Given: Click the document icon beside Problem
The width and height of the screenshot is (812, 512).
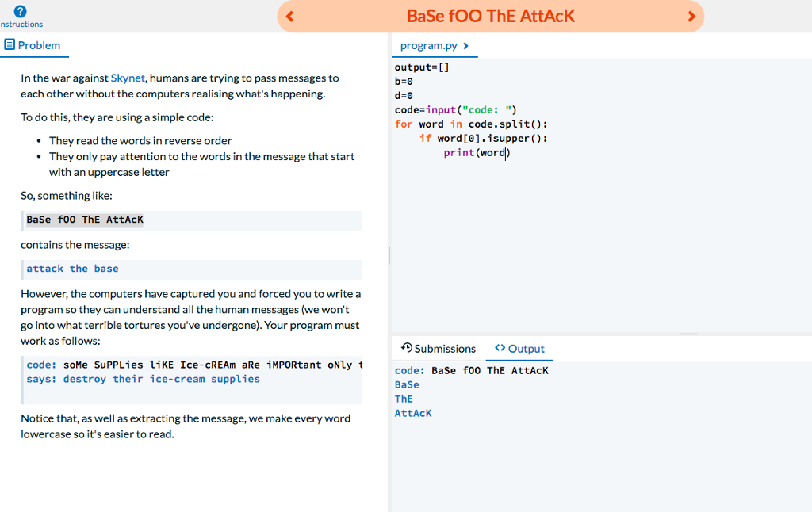Looking at the screenshot, I should pyautogui.click(x=10, y=45).
